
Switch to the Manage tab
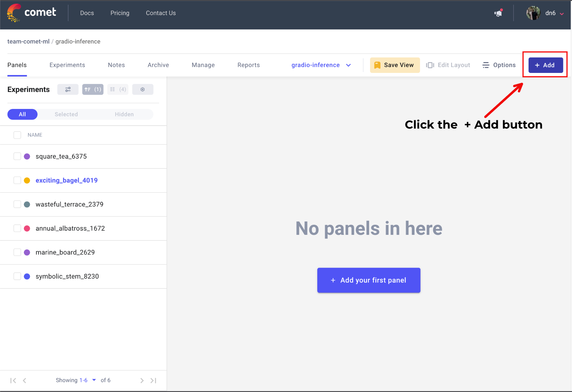(x=203, y=65)
